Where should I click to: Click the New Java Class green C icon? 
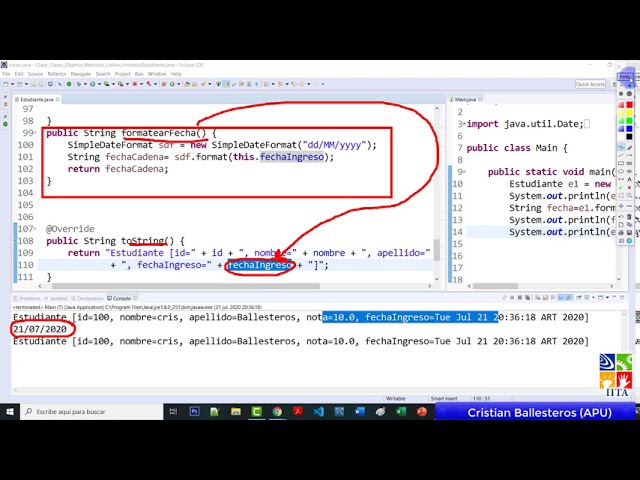[172, 84]
